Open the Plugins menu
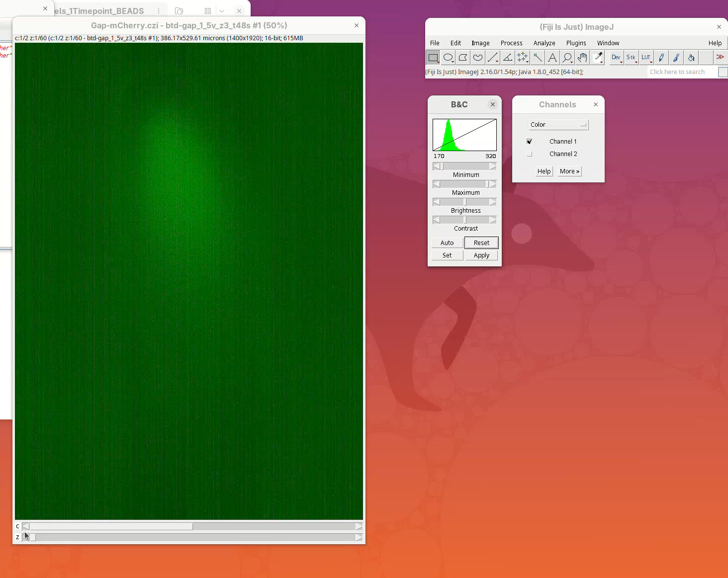This screenshot has height=578, width=728. click(x=576, y=43)
